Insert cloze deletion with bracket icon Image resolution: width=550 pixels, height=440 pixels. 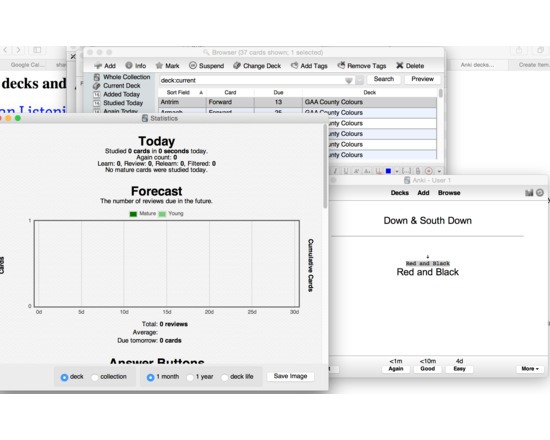tap(407, 171)
